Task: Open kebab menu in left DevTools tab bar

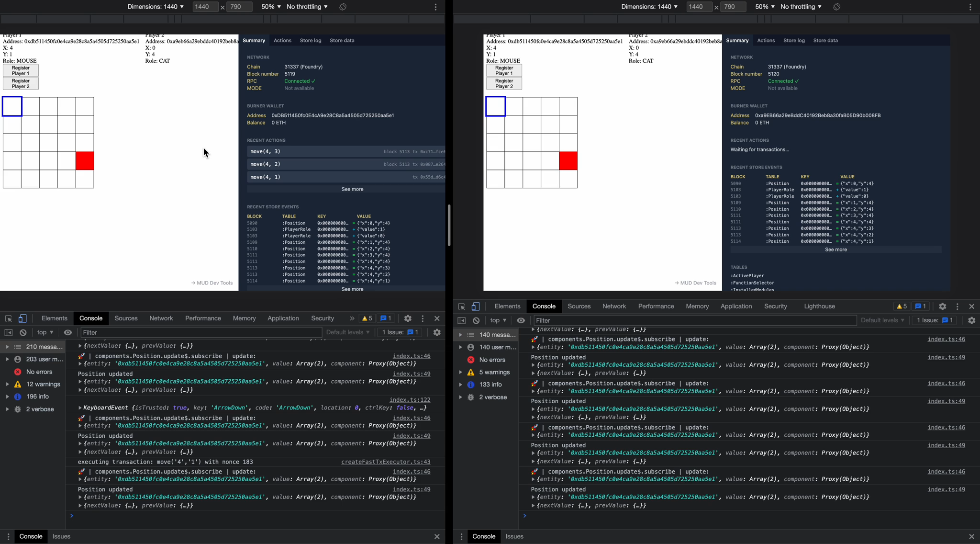Action: coord(423,318)
